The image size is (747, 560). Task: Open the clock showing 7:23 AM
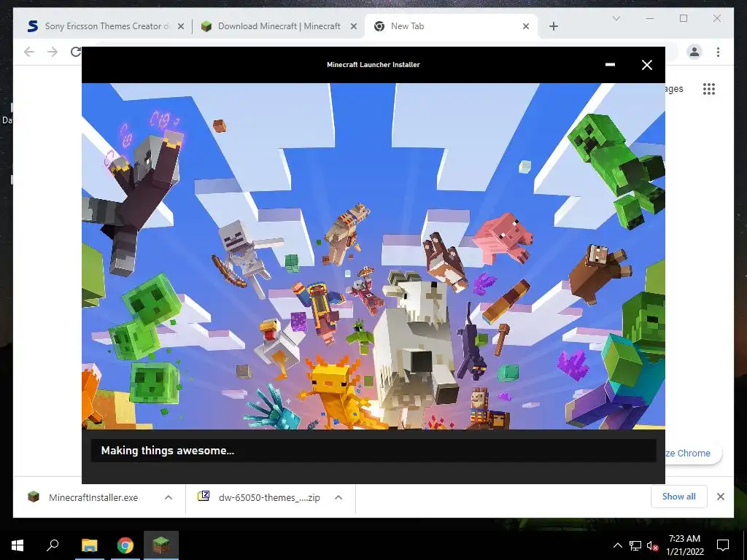pos(684,545)
